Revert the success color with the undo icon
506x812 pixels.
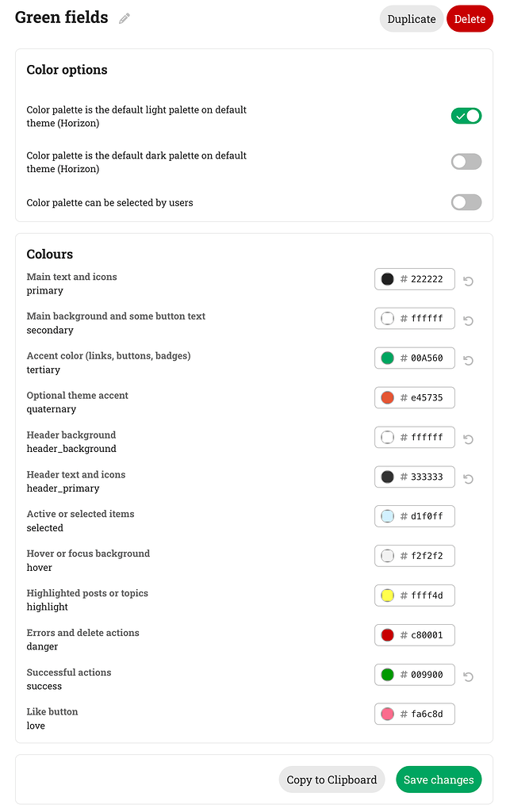468,676
